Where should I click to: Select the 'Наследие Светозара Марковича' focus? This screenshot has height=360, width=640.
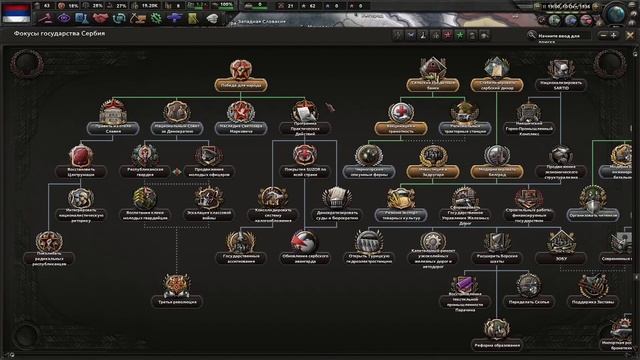point(241,119)
